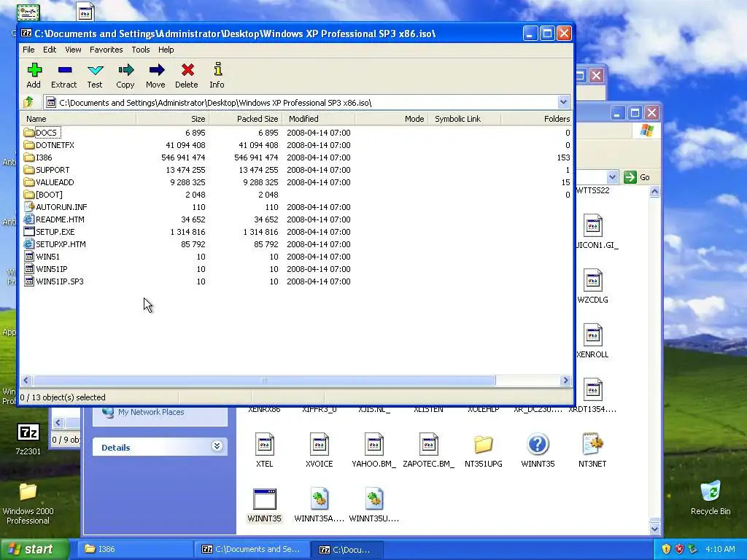Select the XENROLL file in Explorer
The image size is (747, 560).
[592, 341]
